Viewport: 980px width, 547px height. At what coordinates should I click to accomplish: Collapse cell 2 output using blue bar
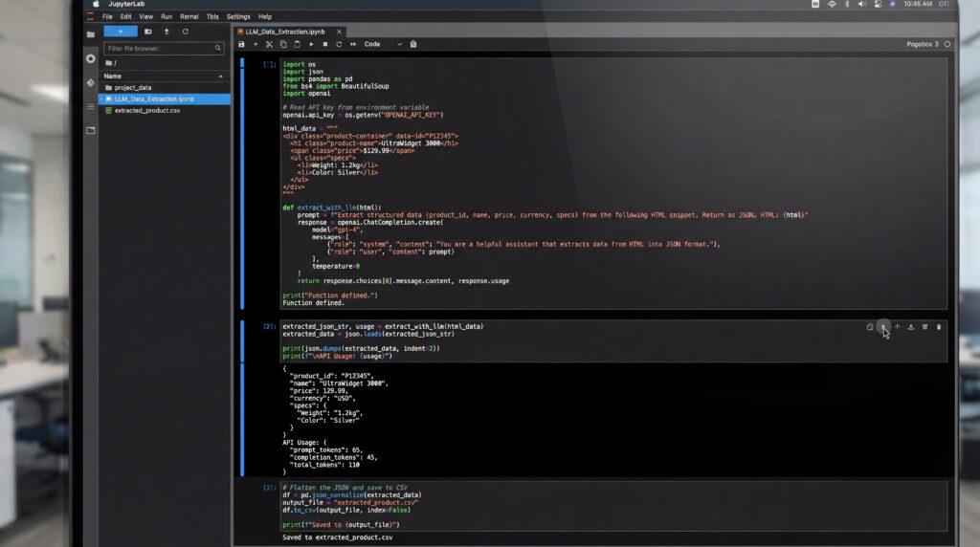coord(242,420)
